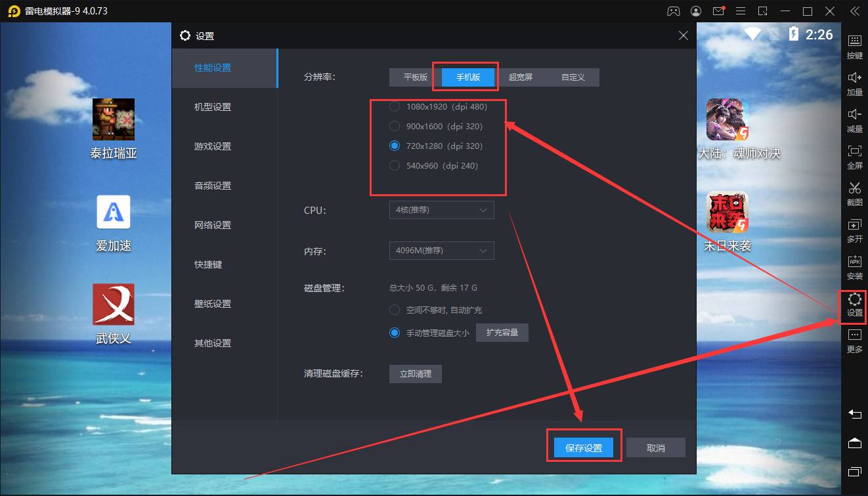Select the 1080x1920 (dpi 480) resolution
The height and width of the screenshot is (496, 868).
click(x=395, y=106)
